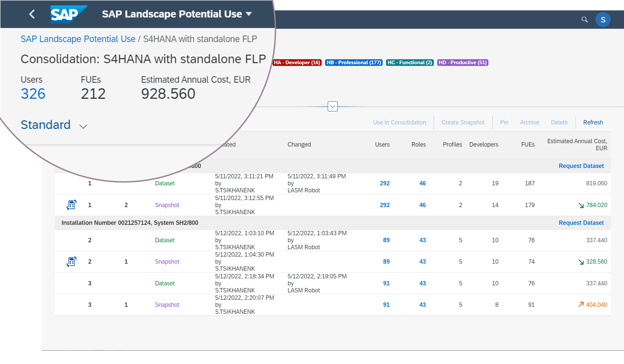Open 43 roles in Snapshot 328.560 row
The image size is (624, 364).
click(x=422, y=262)
